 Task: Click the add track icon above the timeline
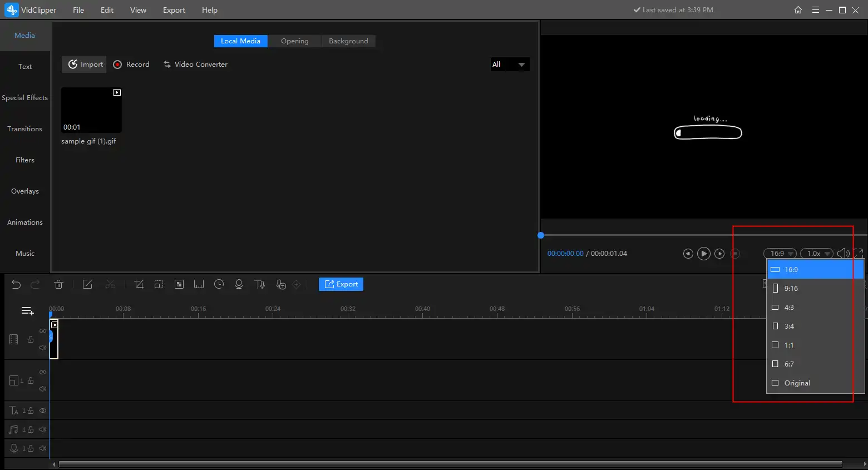(27, 311)
